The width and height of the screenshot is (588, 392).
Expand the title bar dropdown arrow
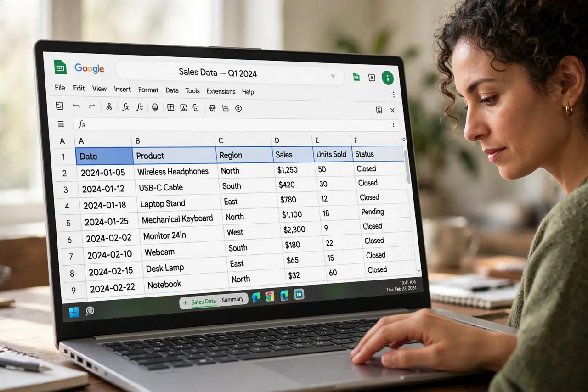(333, 77)
